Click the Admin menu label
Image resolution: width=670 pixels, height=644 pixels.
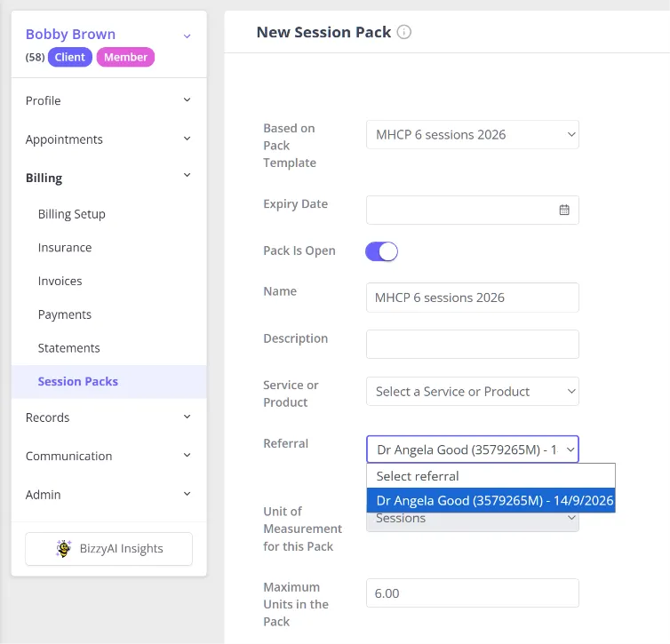pyautogui.click(x=44, y=495)
